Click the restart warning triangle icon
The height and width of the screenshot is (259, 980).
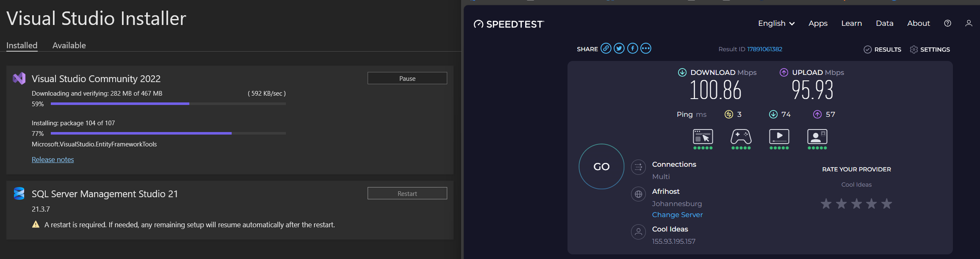point(36,224)
